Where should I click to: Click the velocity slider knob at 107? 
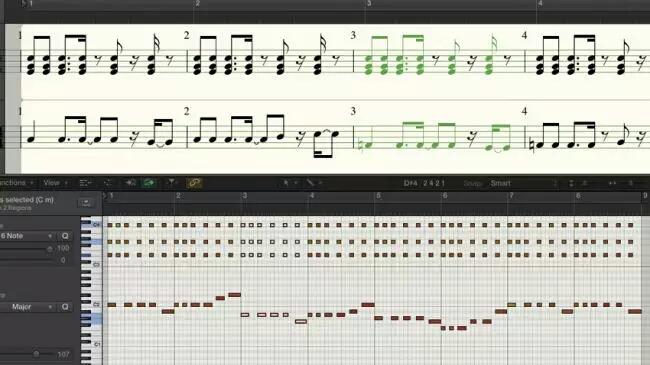[36, 354]
